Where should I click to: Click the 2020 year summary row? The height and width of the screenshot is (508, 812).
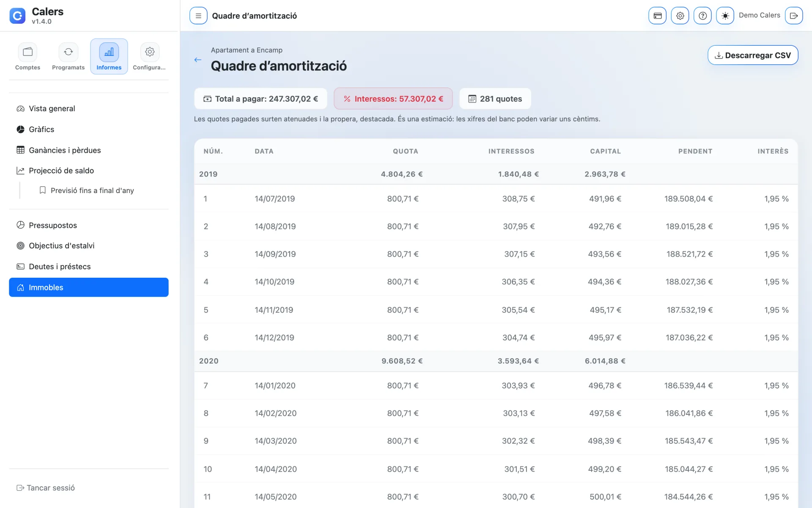click(496, 361)
